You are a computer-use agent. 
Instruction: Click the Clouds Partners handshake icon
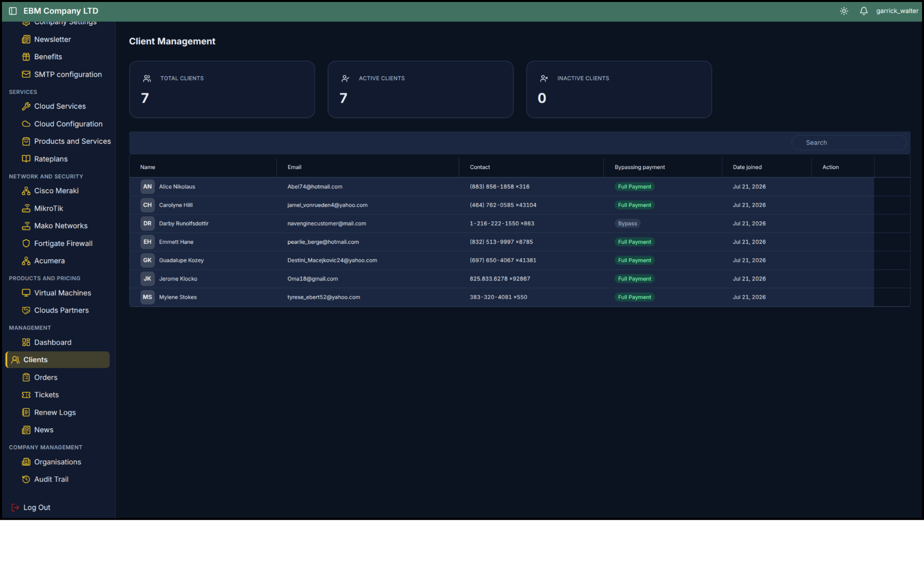point(26,310)
